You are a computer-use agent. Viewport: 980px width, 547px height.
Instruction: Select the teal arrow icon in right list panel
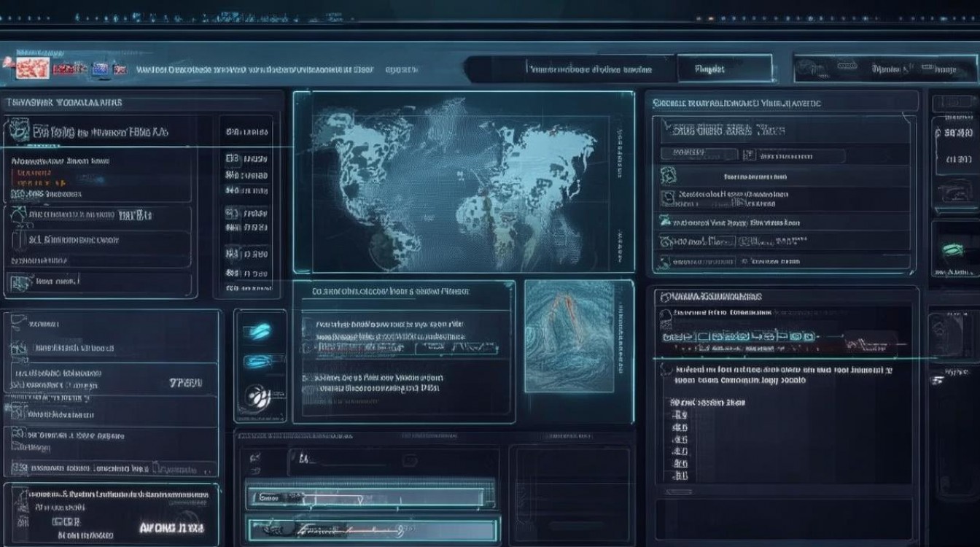coord(665,220)
